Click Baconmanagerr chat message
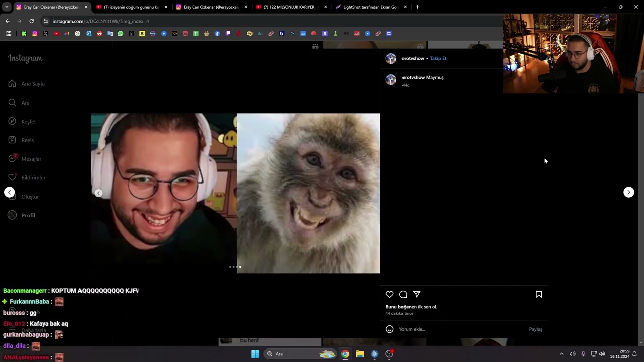Image resolution: width=644 pixels, height=362 pixels. (x=71, y=291)
